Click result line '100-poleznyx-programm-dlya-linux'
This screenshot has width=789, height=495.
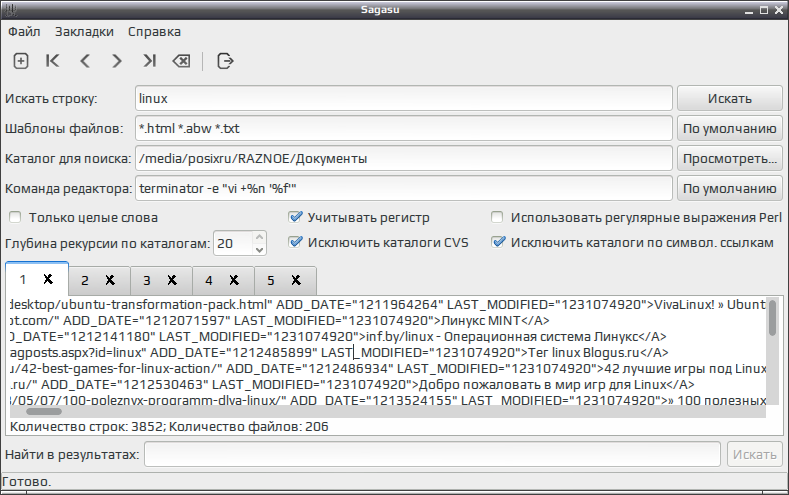click(x=387, y=401)
